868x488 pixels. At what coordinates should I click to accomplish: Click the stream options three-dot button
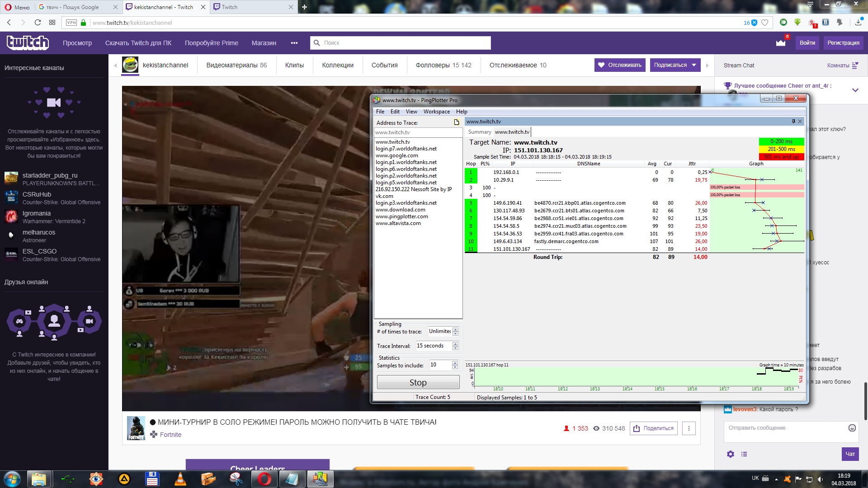pyautogui.click(x=689, y=428)
